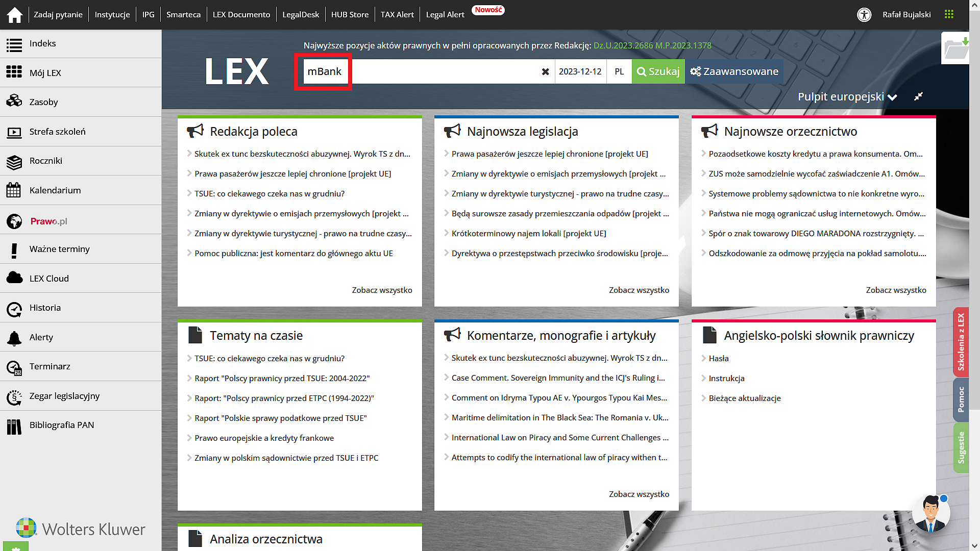
Task: Open the Indeks list icon
Action: point(14,45)
